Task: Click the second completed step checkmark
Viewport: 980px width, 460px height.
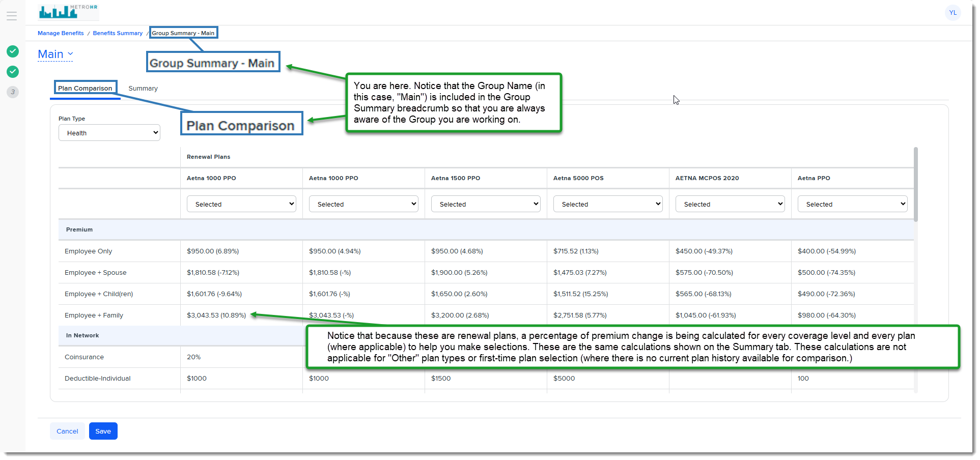Action: [x=13, y=72]
